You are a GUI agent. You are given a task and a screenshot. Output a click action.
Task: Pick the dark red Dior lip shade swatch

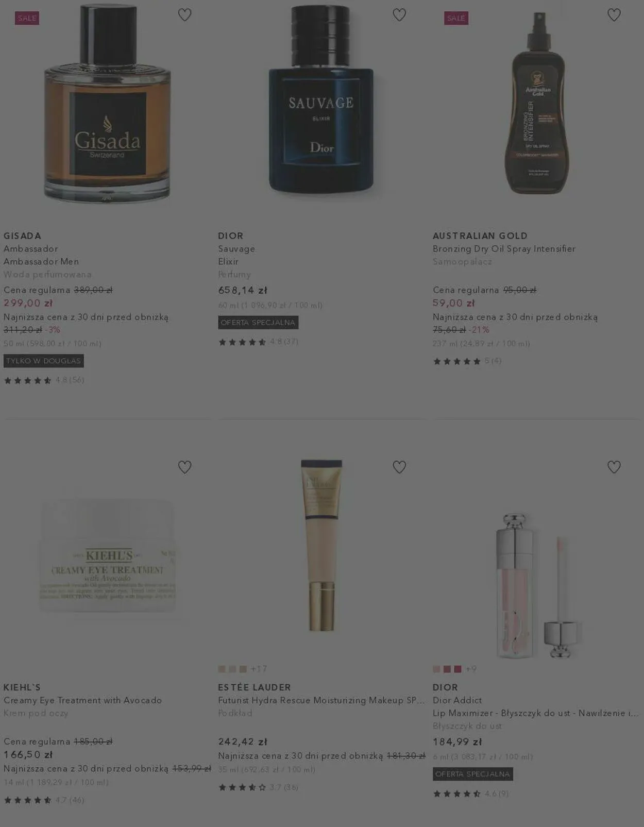pos(457,669)
